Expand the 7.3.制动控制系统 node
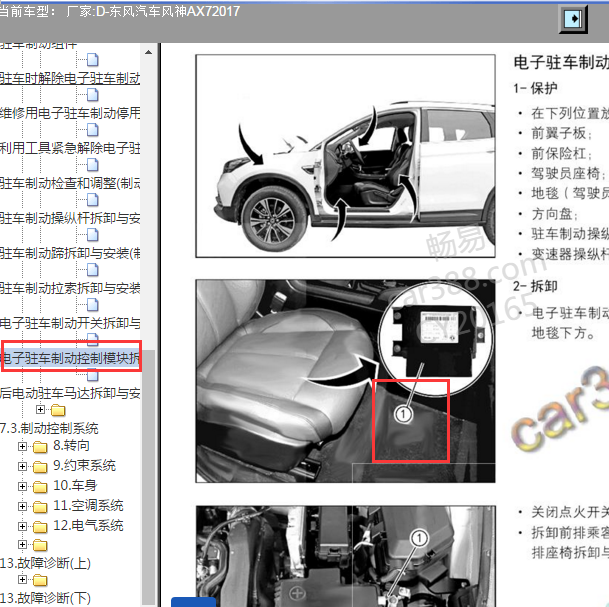 pos(40,409)
